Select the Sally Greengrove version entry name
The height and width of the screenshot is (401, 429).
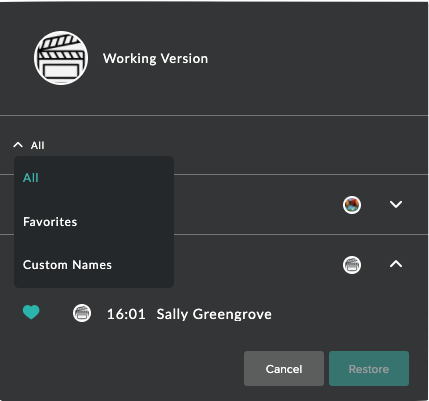click(214, 314)
